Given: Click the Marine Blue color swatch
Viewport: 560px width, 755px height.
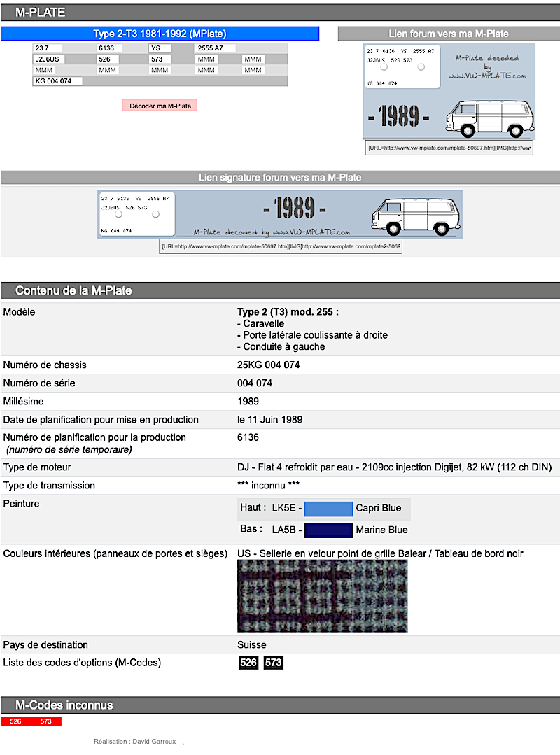Looking at the screenshot, I should pos(328,530).
